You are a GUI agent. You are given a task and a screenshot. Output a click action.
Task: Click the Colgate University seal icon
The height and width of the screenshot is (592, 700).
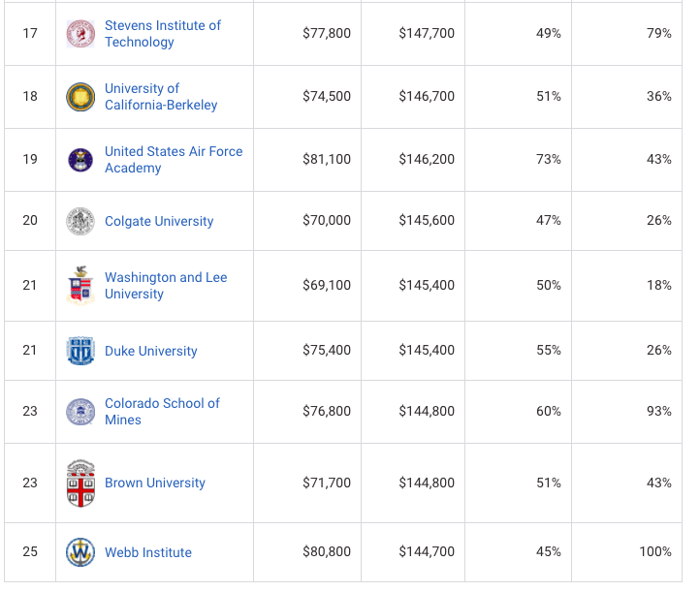[x=80, y=222]
